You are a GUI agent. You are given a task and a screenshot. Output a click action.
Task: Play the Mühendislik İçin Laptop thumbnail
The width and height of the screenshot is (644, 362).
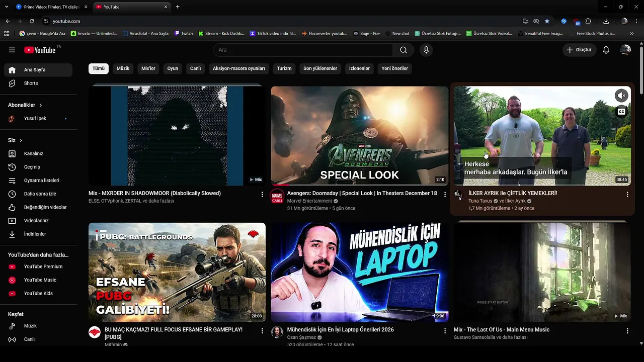click(360, 273)
